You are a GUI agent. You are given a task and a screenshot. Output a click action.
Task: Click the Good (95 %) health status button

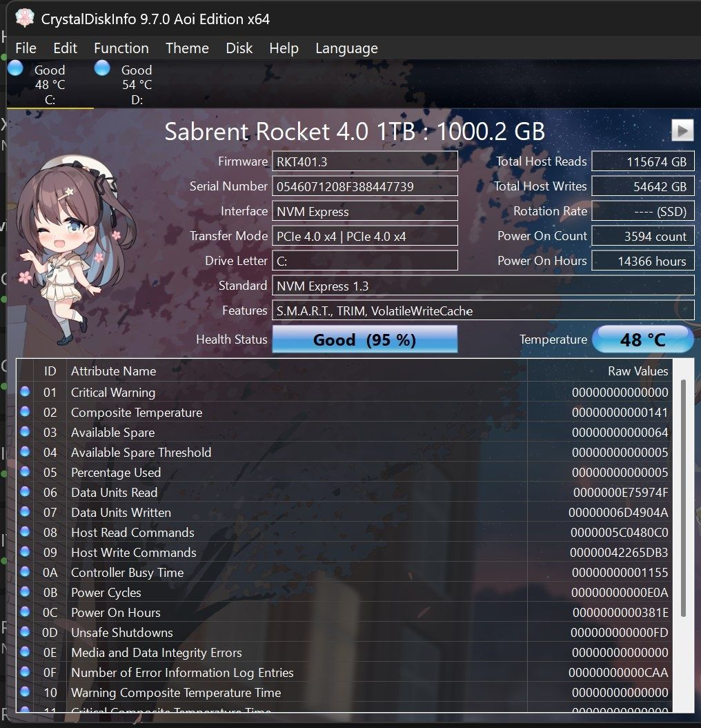point(364,340)
